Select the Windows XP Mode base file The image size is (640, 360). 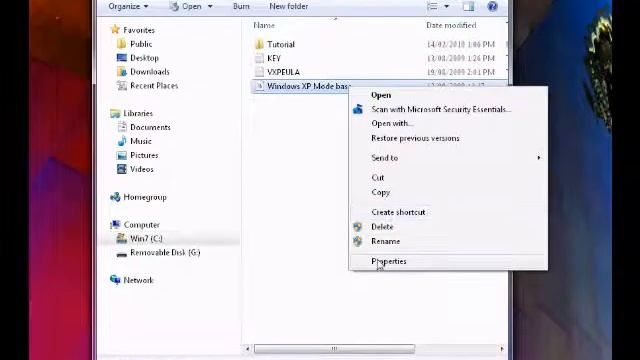coord(309,86)
